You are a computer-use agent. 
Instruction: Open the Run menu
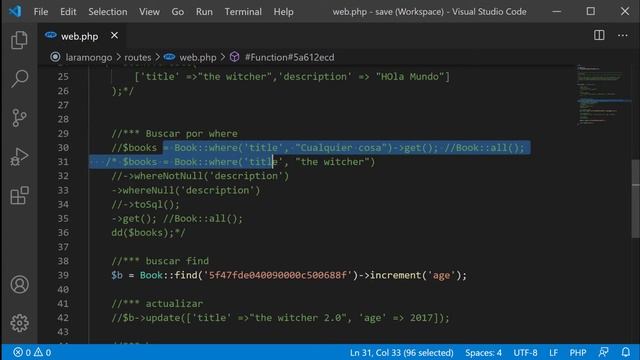[204, 11]
